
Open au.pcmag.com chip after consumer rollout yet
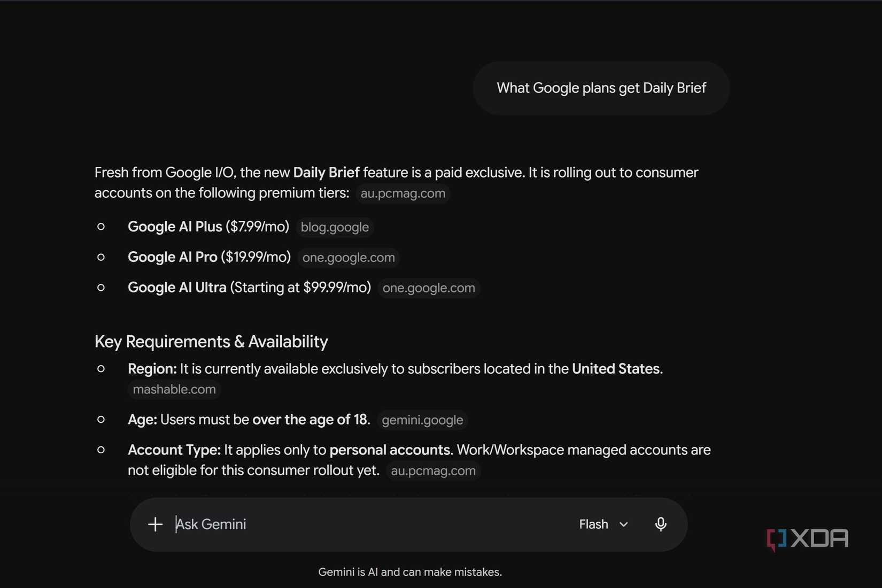click(x=434, y=471)
